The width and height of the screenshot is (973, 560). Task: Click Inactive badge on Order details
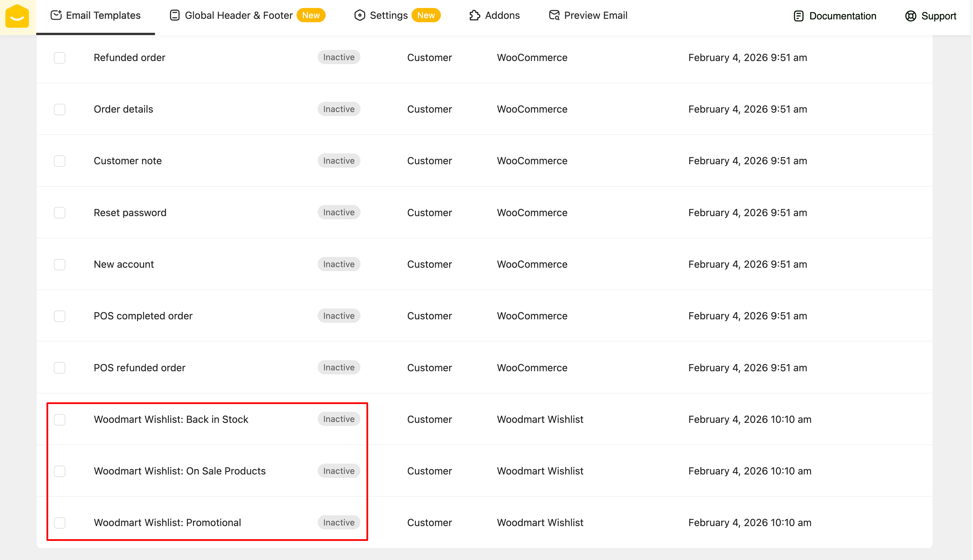point(338,109)
